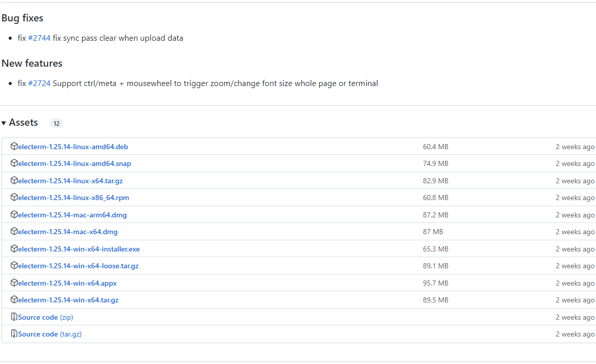The width and height of the screenshot is (596, 364).
Task: Click the Assets heading text
Action: point(23,122)
